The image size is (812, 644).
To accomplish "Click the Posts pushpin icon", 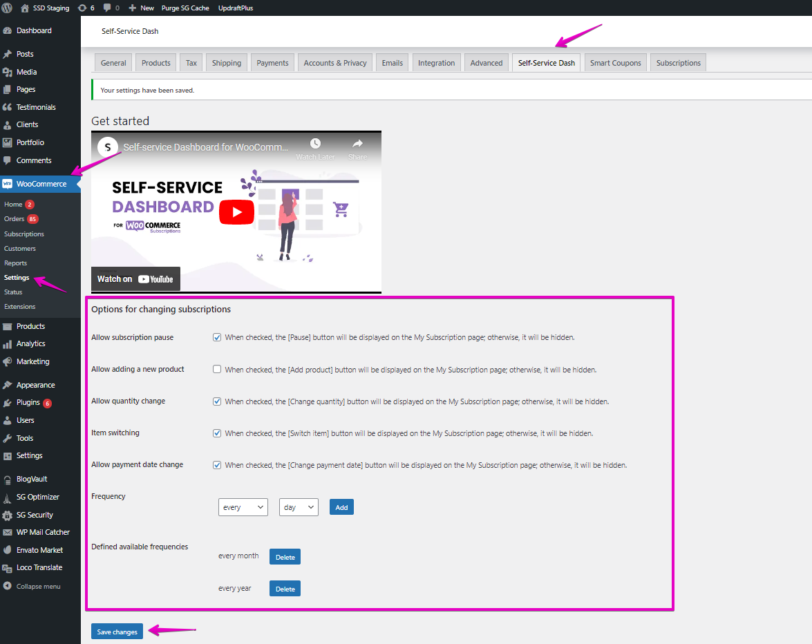I will [x=7, y=54].
